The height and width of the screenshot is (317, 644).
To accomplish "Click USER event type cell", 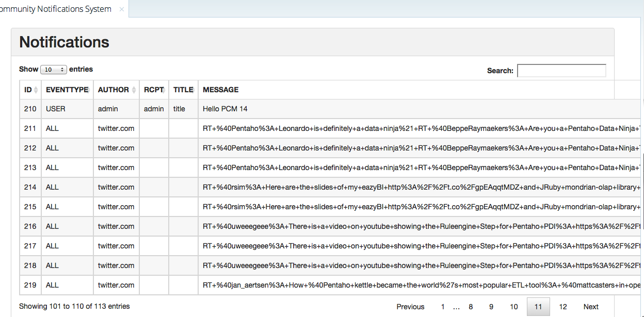I will pyautogui.click(x=67, y=109).
